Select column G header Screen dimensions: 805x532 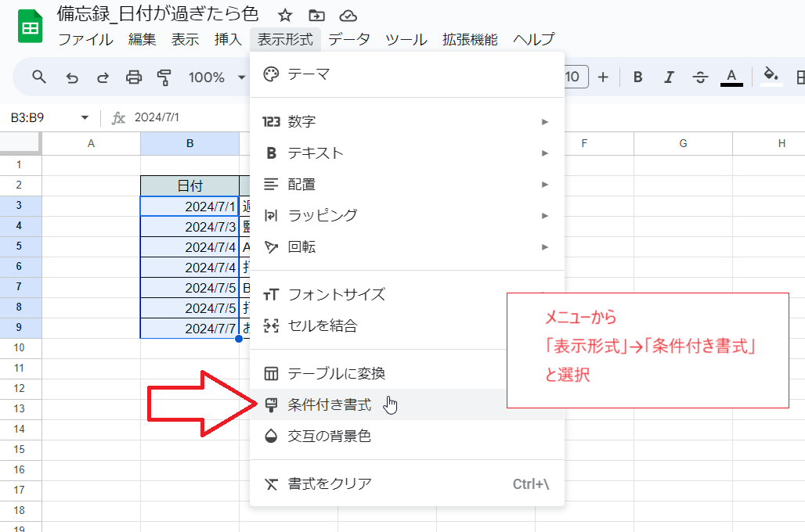coord(683,144)
